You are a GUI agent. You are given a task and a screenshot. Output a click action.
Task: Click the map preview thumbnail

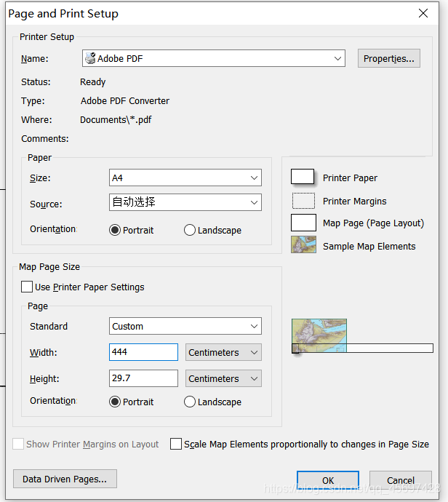click(x=319, y=335)
